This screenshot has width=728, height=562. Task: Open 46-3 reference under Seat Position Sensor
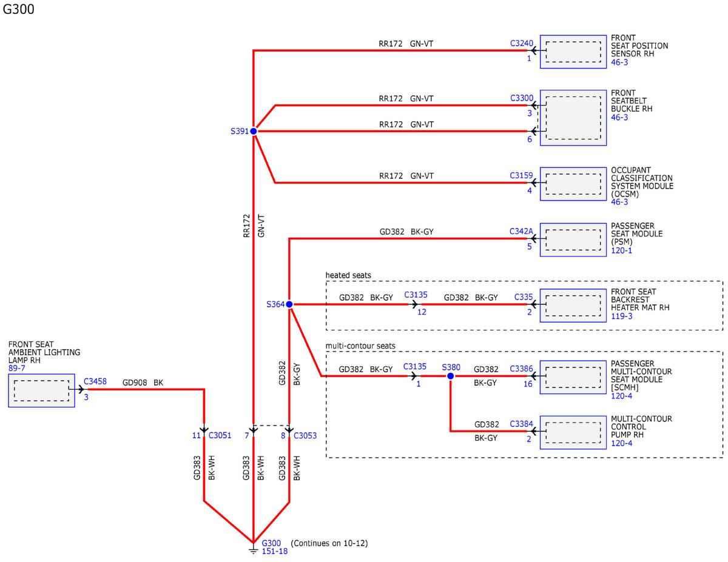[619, 62]
